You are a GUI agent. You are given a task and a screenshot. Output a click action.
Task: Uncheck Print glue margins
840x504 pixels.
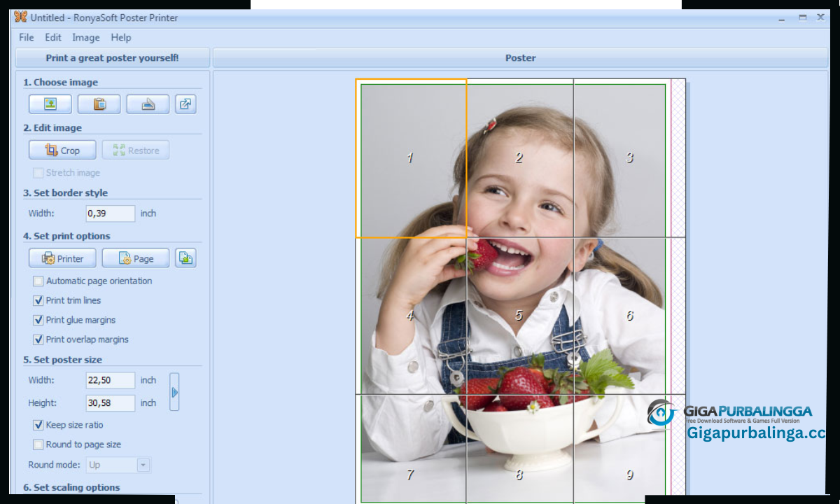[x=38, y=320]
